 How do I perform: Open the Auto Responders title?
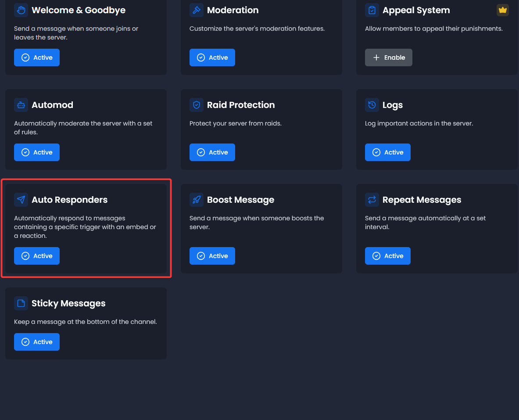(69, 200)
